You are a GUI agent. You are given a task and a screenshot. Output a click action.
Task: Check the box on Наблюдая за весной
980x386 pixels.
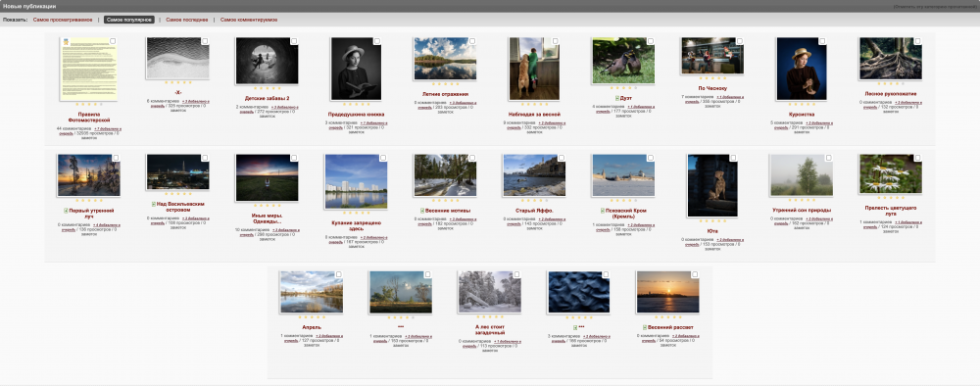coord(555,41)
